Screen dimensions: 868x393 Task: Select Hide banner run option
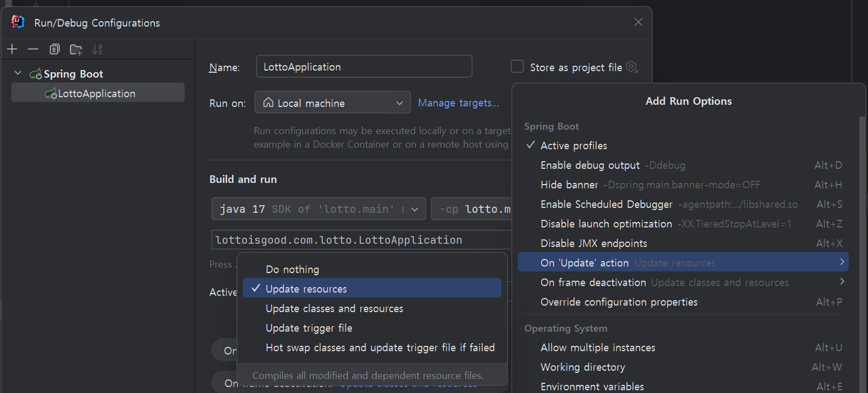coord(683,185)
